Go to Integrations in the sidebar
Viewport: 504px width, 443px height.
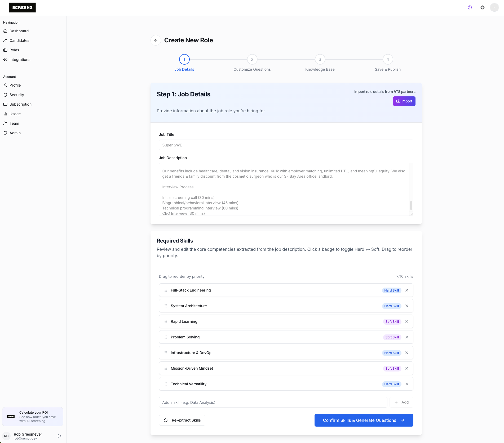20,60
